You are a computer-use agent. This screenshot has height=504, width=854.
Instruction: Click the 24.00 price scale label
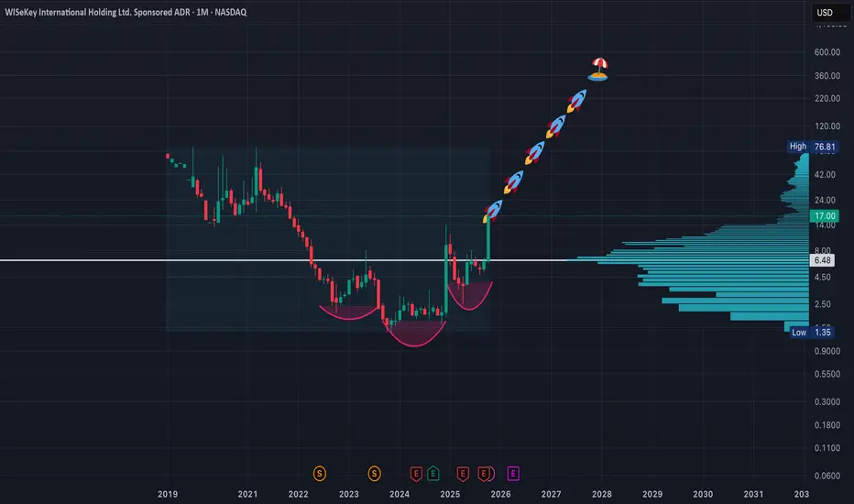[825, 201]
